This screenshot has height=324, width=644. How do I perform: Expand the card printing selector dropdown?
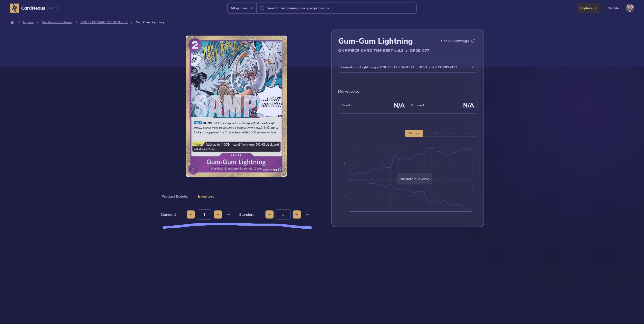tap(408, 67)
